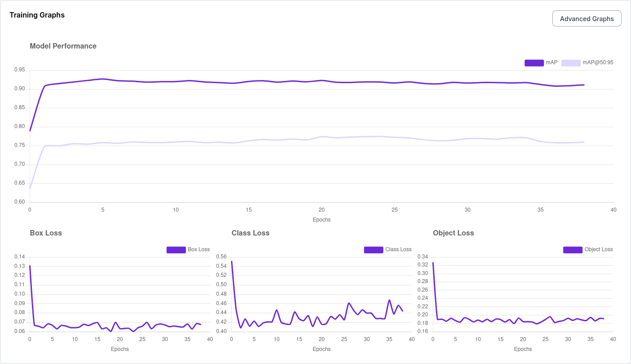631x364 pixels.
Task: Toggle the mAP@50:95 legend swatch
Action: click(x=571, y=62)
